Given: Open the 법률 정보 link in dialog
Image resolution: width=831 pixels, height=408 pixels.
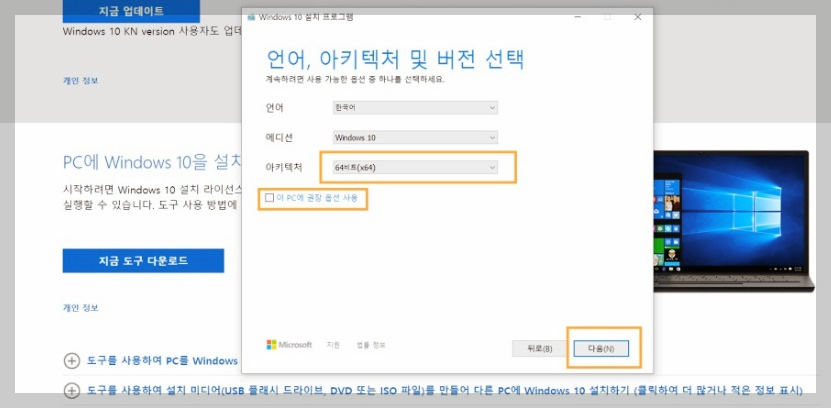Looking at the screenshot, I should point(371,345).
